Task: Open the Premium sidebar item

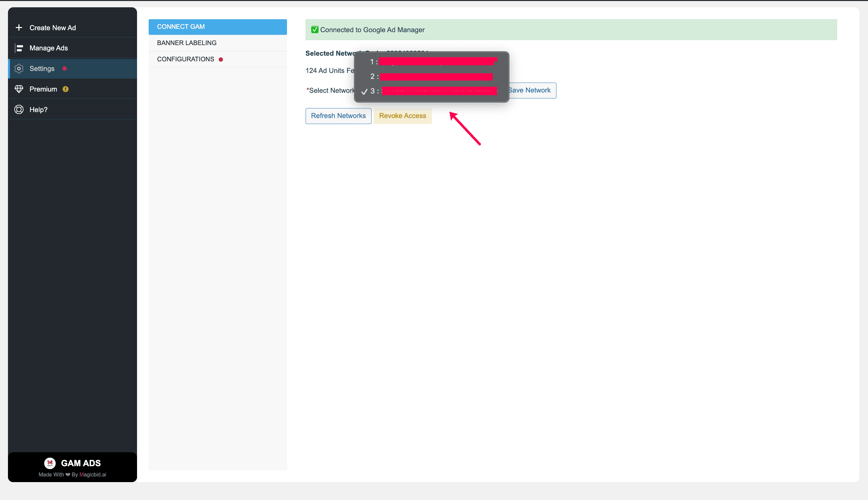Action: [x=73, y=89]
